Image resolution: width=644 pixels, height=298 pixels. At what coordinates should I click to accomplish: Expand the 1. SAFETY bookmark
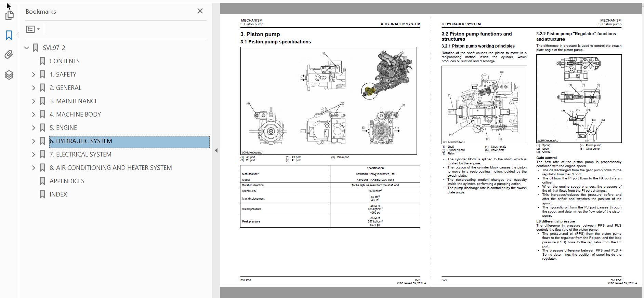pos(34,74)
